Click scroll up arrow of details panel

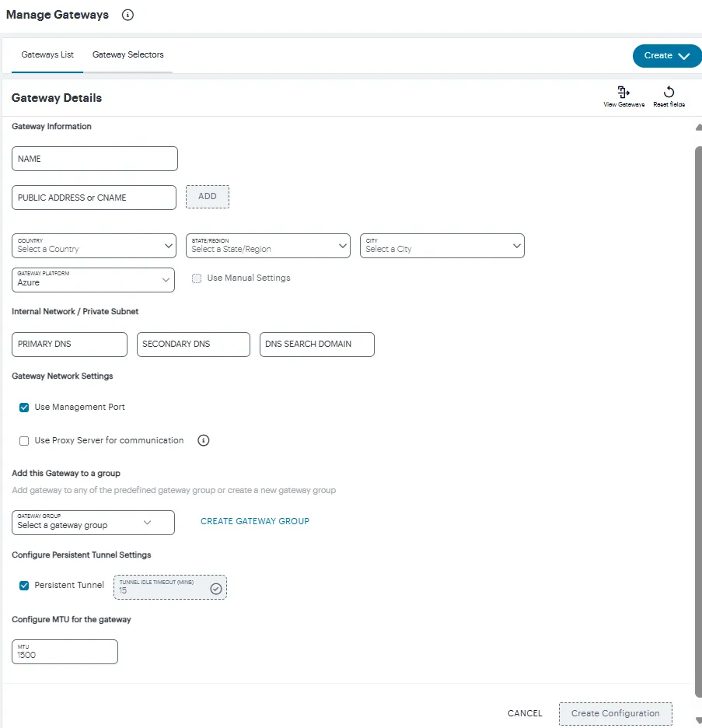tap(698, 128)
